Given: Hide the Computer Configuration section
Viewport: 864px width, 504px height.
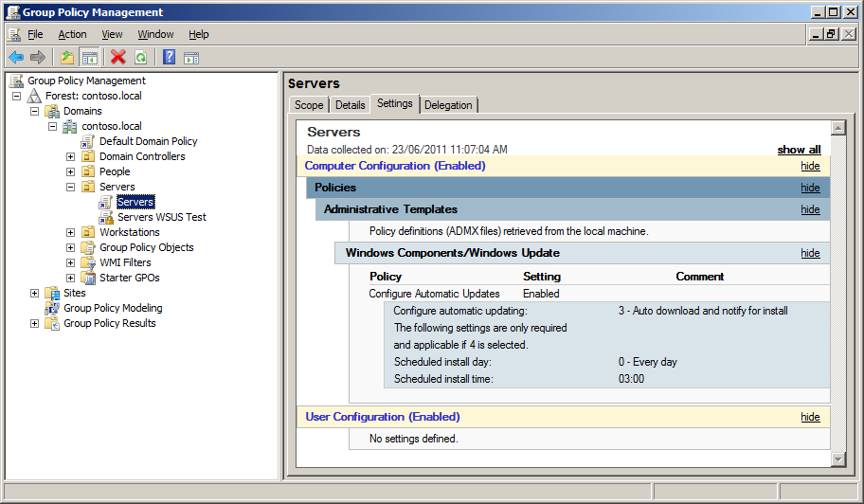Looking at the screenshot, I should [x=810, y=166].
